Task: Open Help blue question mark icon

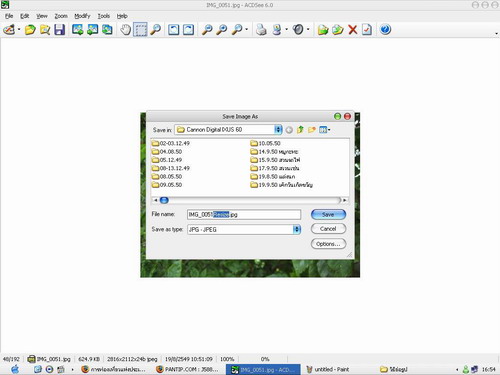Action: [385, 30]
